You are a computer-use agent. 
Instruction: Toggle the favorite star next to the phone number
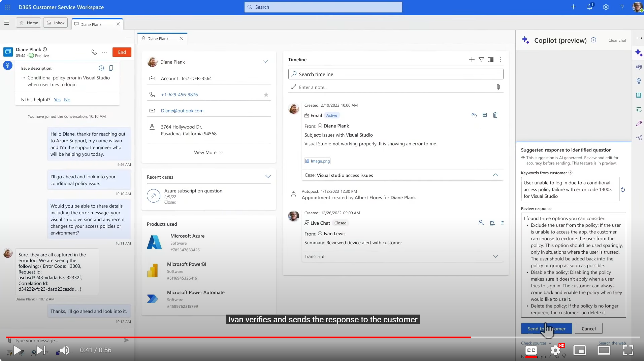pyautogui.click(x=266, y=95)
